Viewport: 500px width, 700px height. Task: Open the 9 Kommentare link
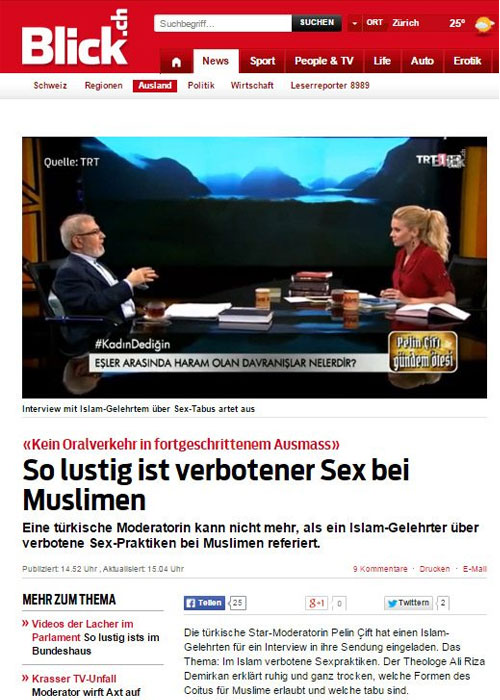click(x=380, y=569)
